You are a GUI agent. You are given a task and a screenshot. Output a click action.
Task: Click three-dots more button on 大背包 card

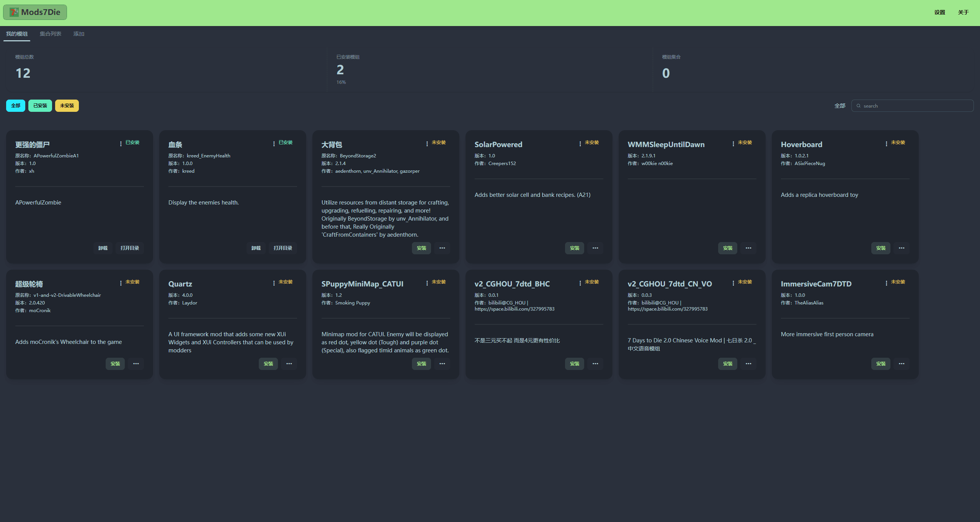coord(442,248)
